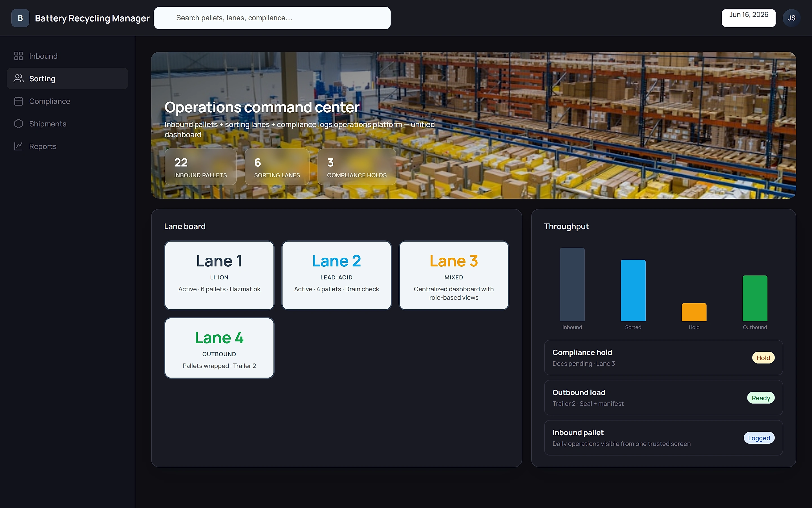Click the Jun 16, 2026 date button
812x508 pixels.
coord(749,18)
